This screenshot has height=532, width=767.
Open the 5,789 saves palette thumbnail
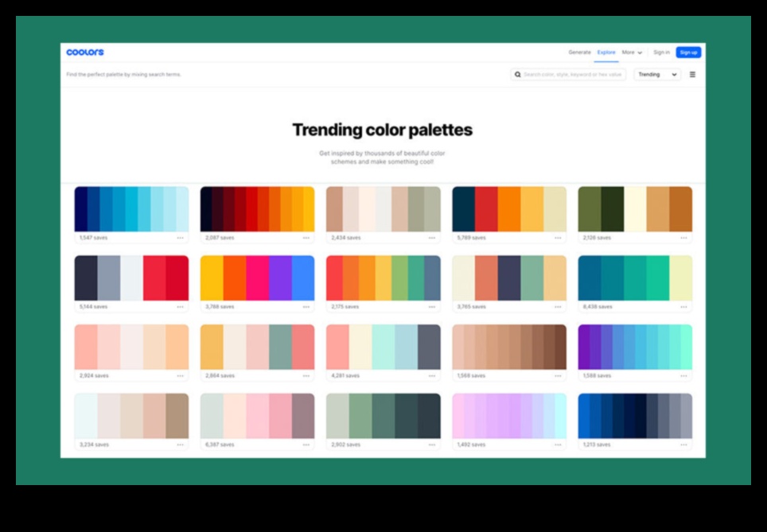click(x=508, y=209)
